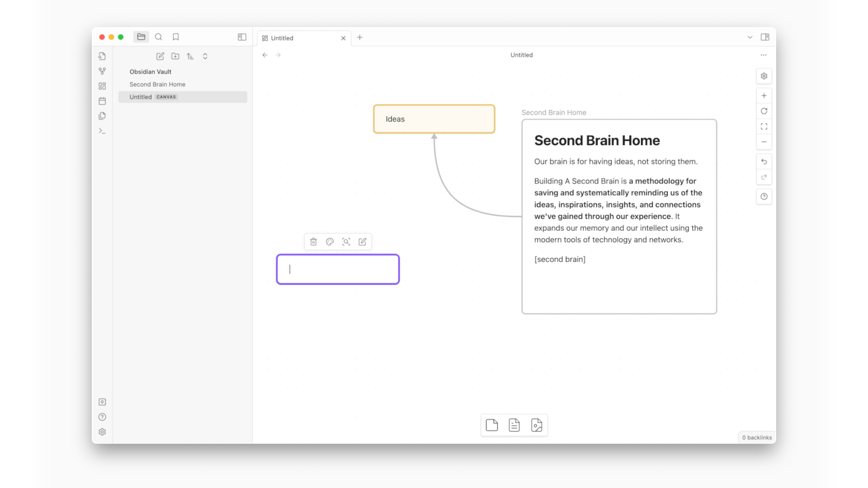
Task: Zoom to fit all canvas nodes
Action: click(764, 127)
